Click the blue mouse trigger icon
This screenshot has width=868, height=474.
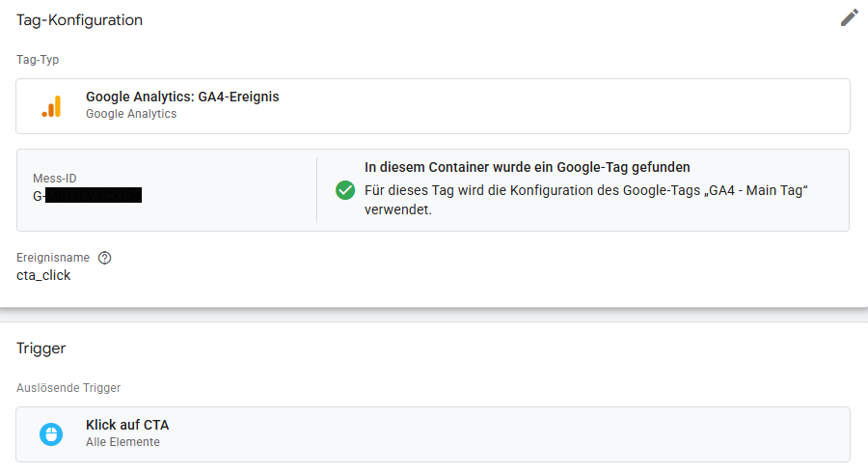[51, 434]
